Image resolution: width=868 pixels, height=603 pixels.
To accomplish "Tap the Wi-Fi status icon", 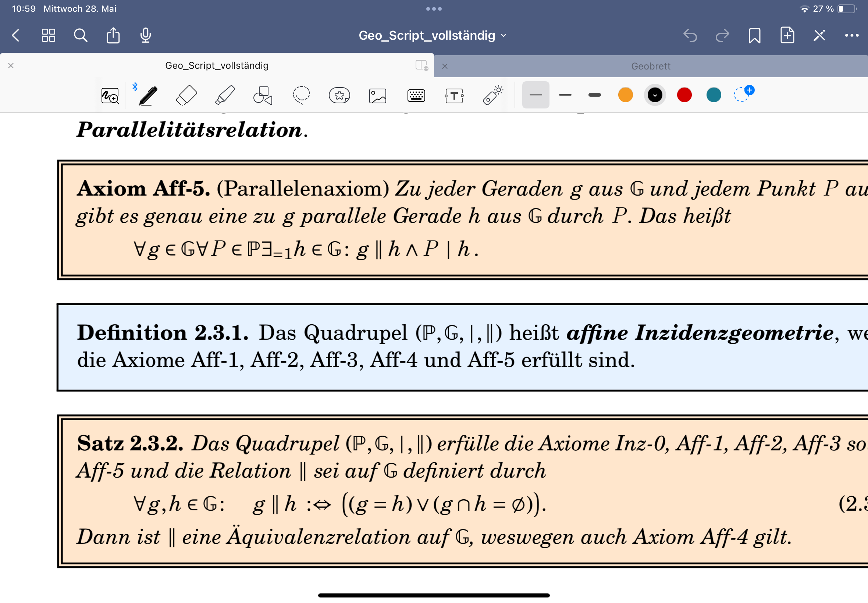I will pyautogui.click(x=804, y=9).
